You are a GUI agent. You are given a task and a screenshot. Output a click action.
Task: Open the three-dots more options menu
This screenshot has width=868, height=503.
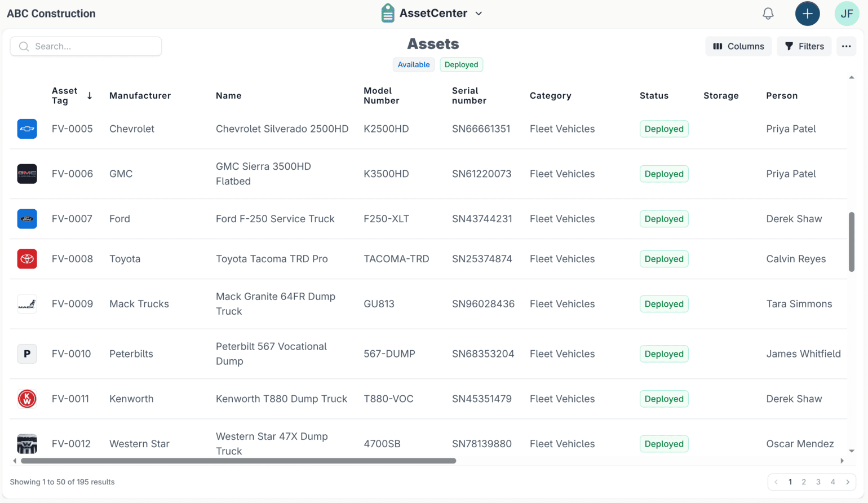pyautogui.click(x=846, y=46)
